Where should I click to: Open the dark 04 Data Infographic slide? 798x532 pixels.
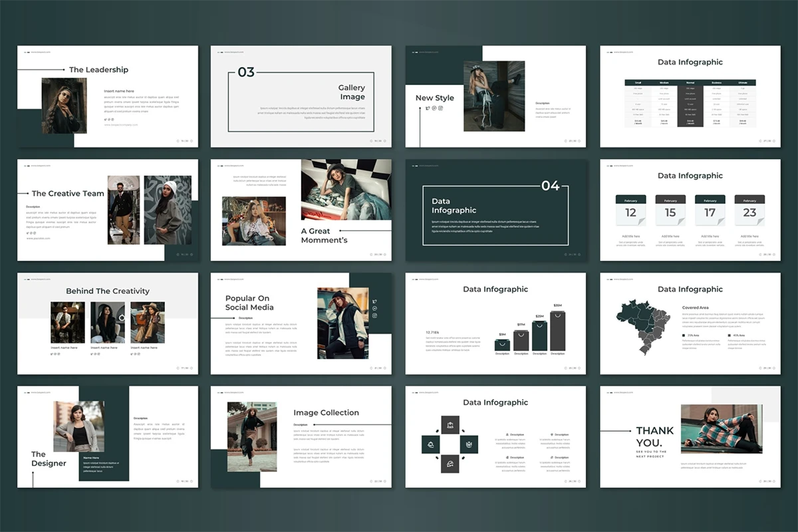[x=495, y=210]
